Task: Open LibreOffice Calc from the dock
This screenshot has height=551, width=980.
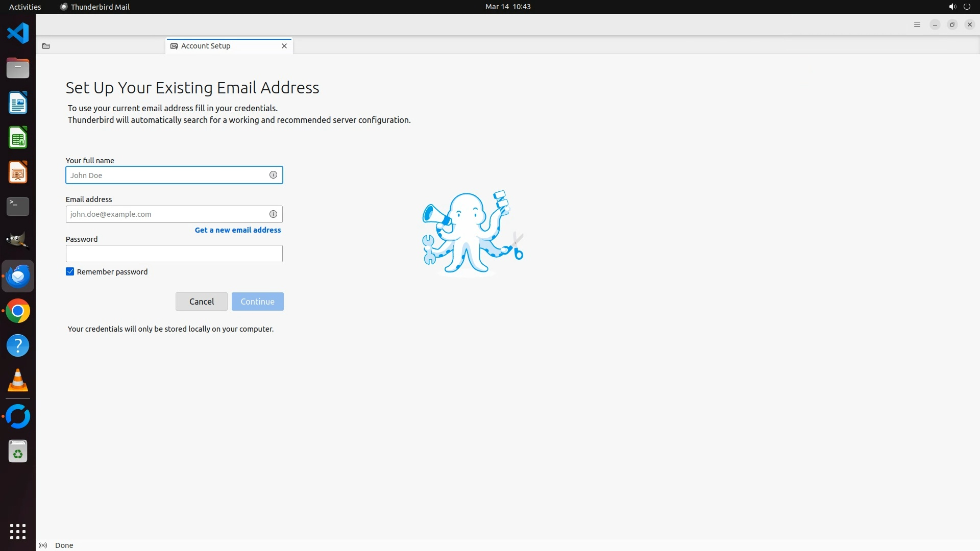Action: pyautogui.click(x=18, y=138)
